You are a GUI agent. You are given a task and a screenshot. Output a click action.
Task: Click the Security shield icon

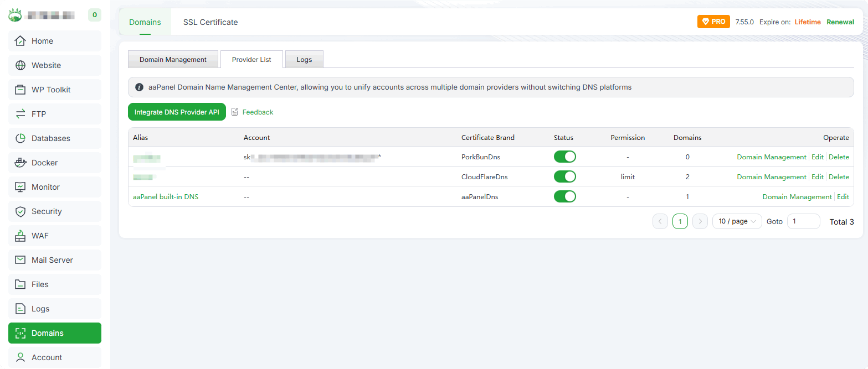(x=20, y=211)
